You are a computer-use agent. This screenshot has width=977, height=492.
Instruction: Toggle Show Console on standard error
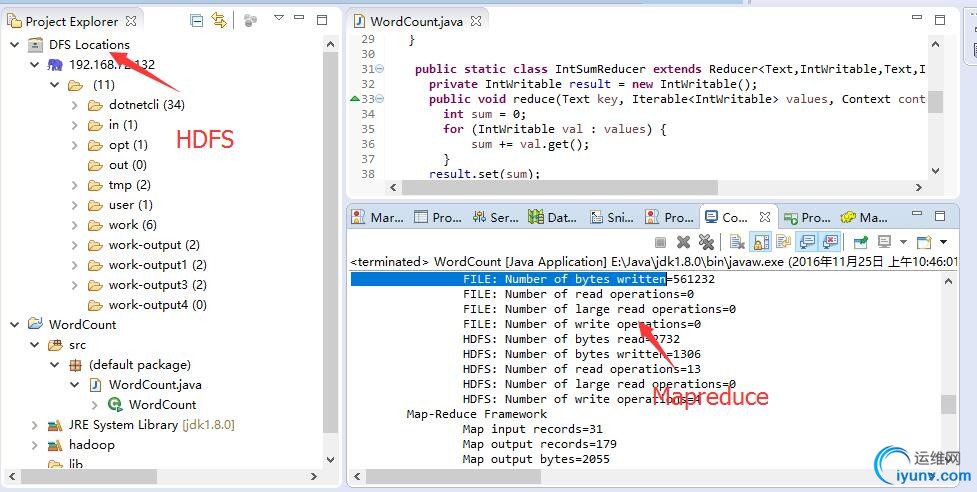[831, 242]
